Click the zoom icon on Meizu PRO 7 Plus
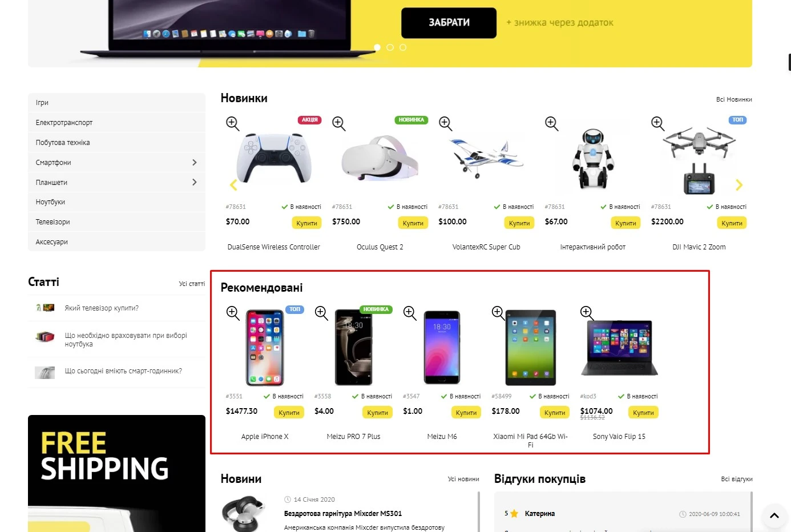 point(321,313)
